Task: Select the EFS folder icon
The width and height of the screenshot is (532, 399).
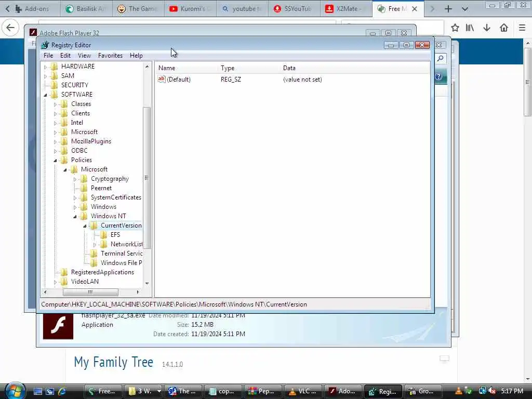Action: 103,234
